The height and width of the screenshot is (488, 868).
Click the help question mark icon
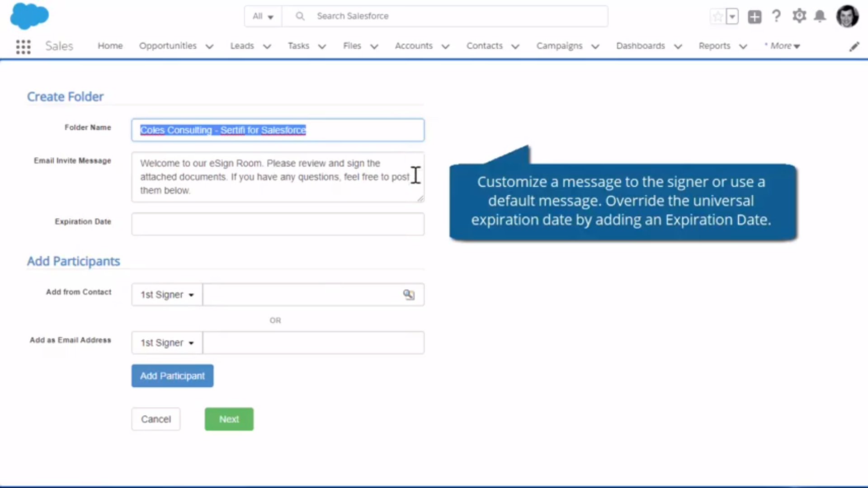pos(776,16)
